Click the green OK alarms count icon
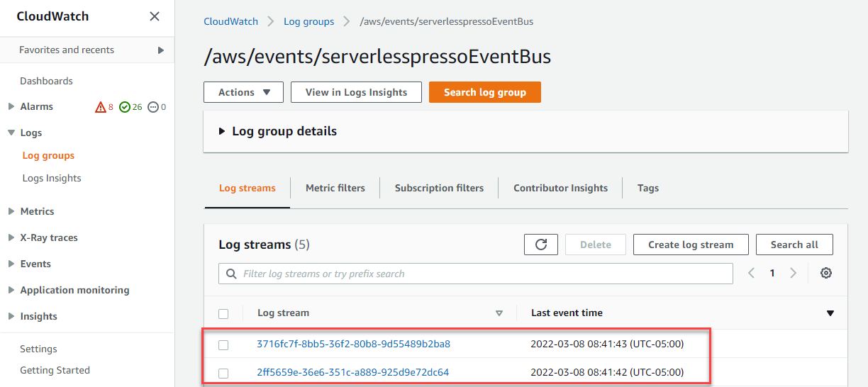 click(125, 107)
